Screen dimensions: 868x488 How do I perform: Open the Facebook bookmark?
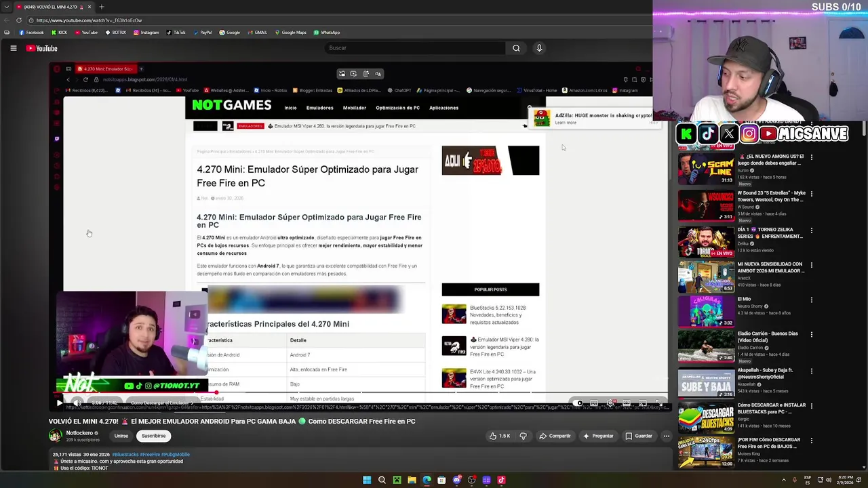point(31,33)
